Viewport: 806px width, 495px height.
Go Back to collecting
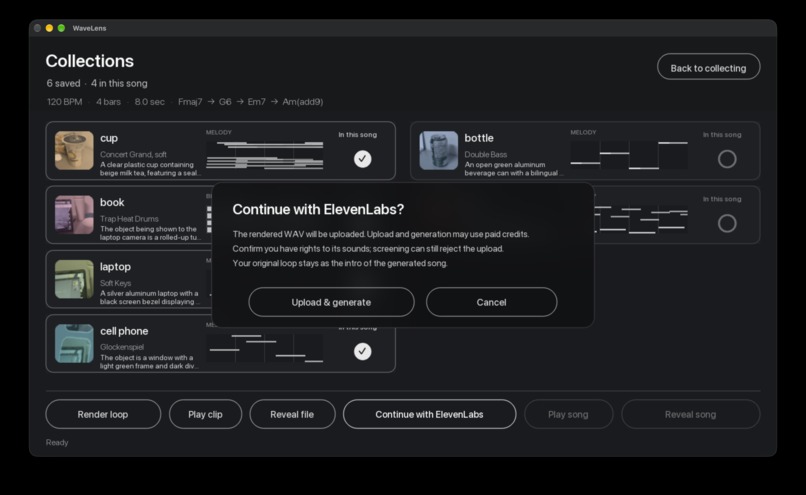pos(708,67)
